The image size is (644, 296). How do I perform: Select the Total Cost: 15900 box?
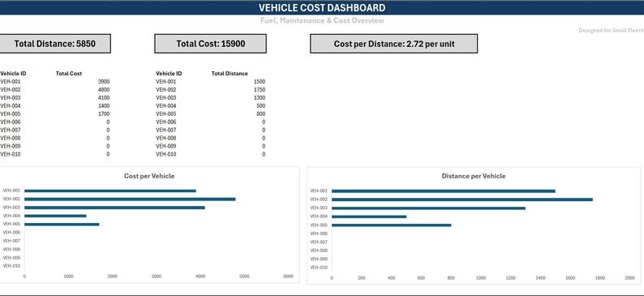tap(210, 44)
